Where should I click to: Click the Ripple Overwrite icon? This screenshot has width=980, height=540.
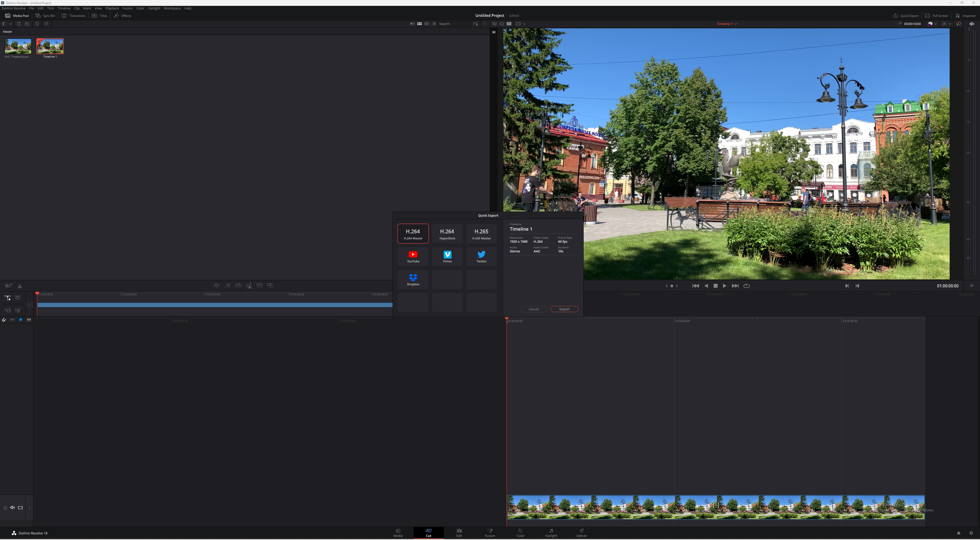(238, 285)
